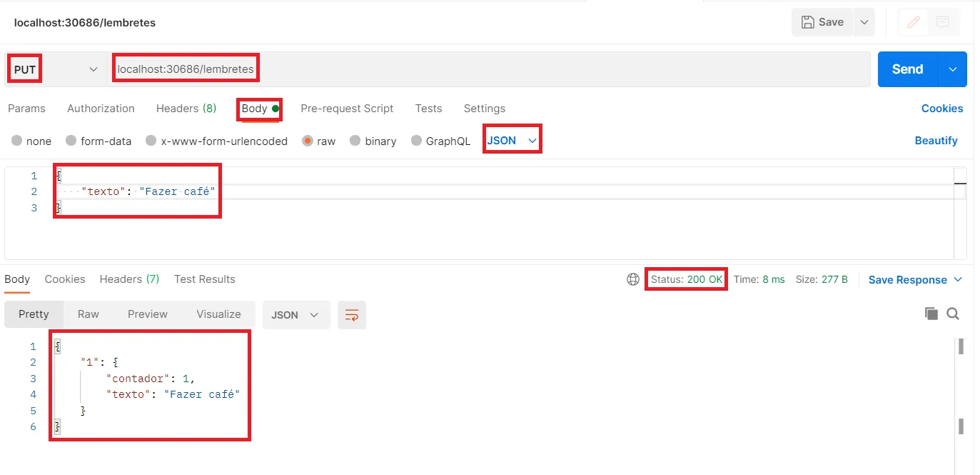Click the request editor vertical scrollbar
Viewport: 980px width, 475px height.
click(x=961, y=213)
